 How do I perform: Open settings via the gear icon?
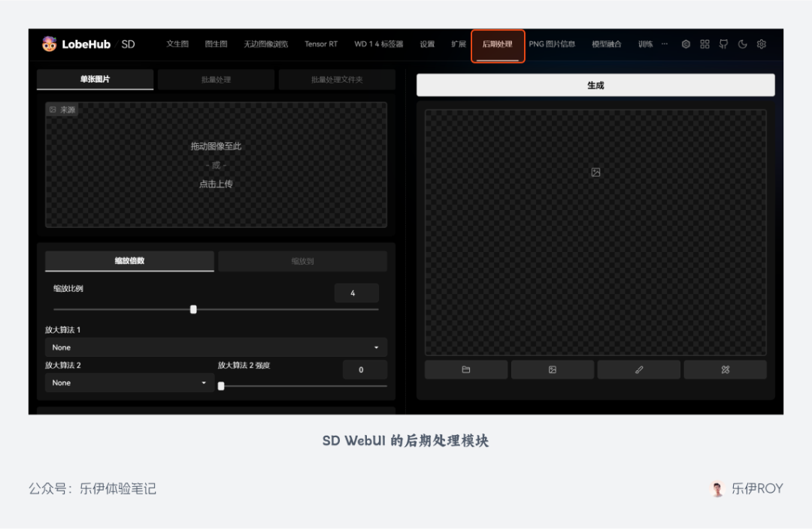coord(762,44)
